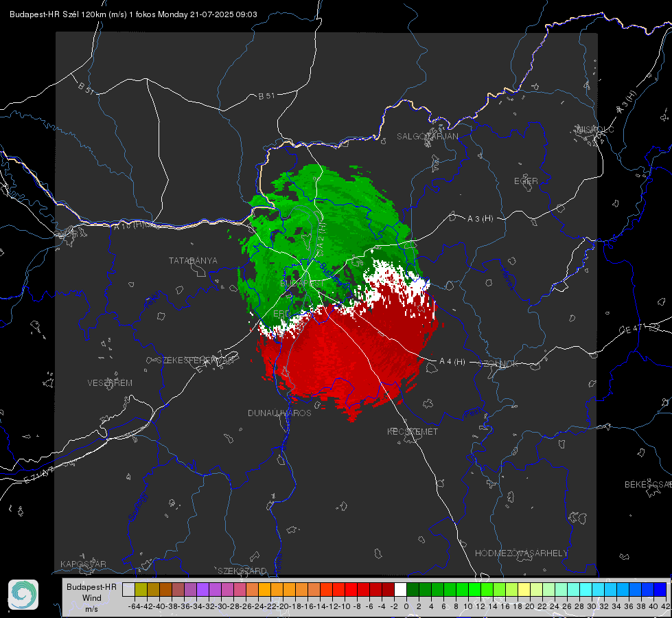The image size is (672, 618).
Task: Click the SZEKSZÁRD city label
Action: [x=242, y=571]
